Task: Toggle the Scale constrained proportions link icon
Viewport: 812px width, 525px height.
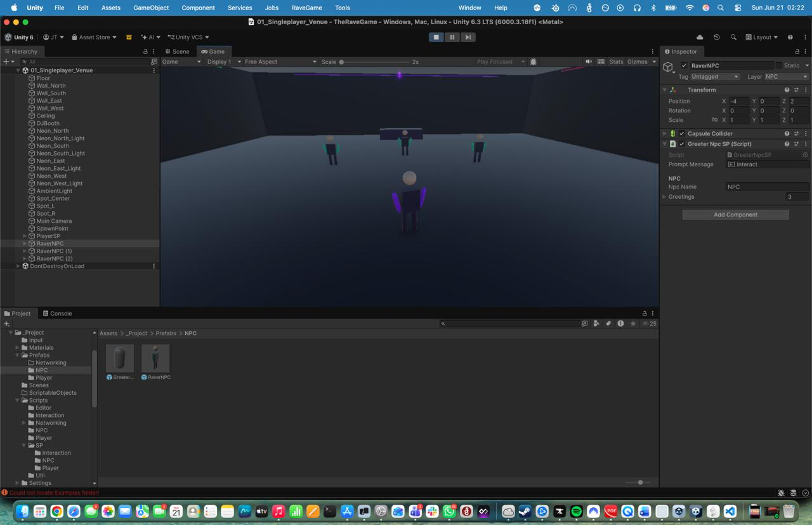Action: click(x=714, y=120)
